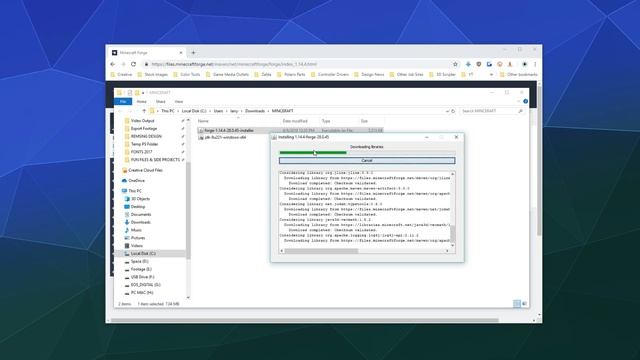This screenshot has height=360, width=640.
Task: Open the File tab in Explorer ribbon
Action: point(123,102)
